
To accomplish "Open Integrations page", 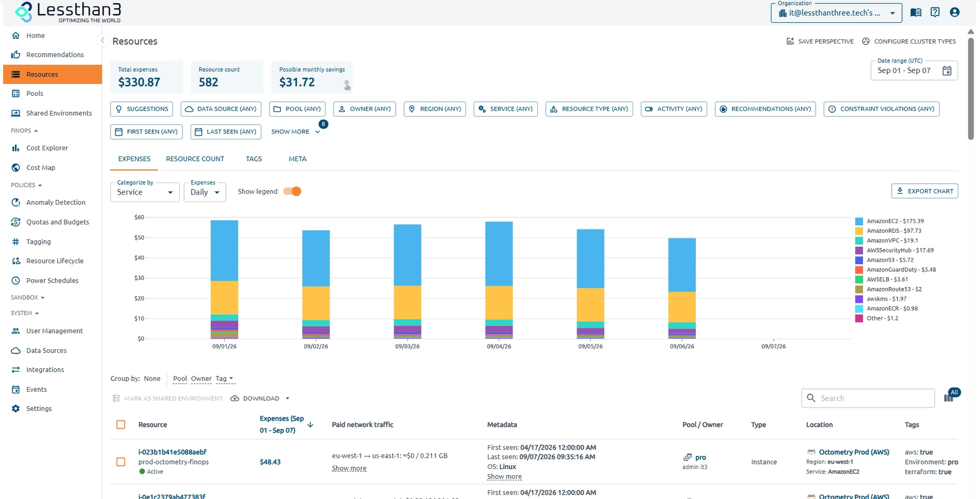I will (x=45, y=370).
